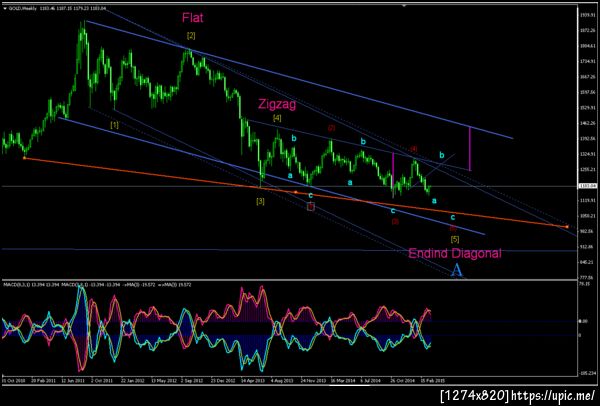Image resolution: width=600 pixels, height=406 pixels.
Task: Select the large blue 'A' wave label
Action: pyautogui.click(x=457, y=270)
